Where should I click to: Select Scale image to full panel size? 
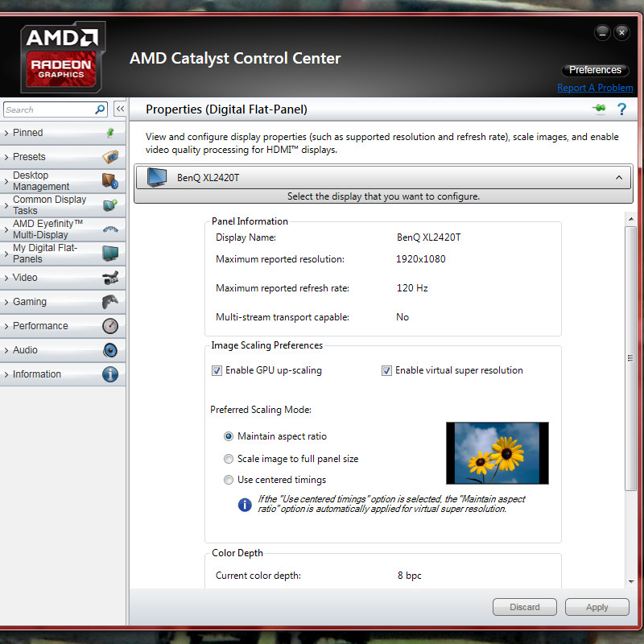click(x=229, y=459)
